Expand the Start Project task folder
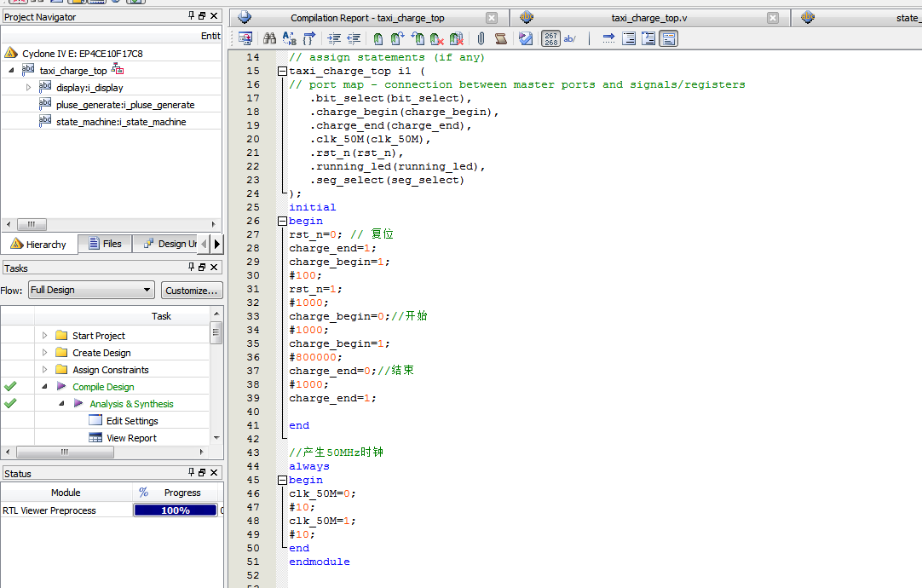Screen dimensions: 922x588 [45, 336]
